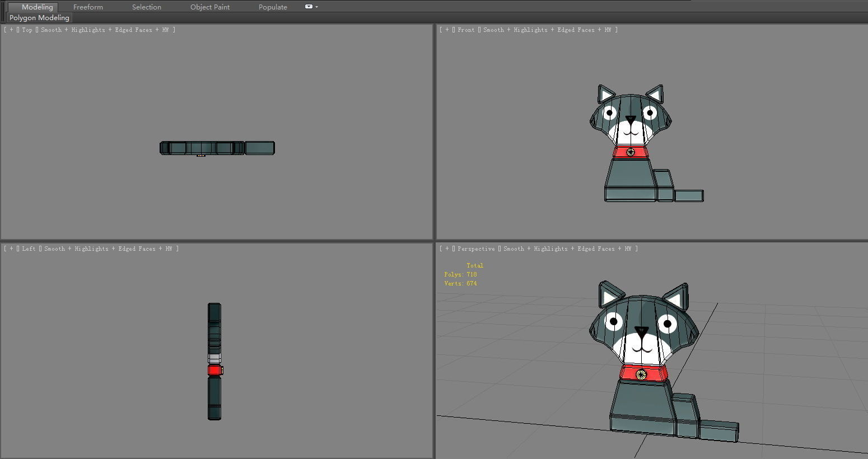
Task: Select the model in Left viewport
Action: tap(214, 362)
